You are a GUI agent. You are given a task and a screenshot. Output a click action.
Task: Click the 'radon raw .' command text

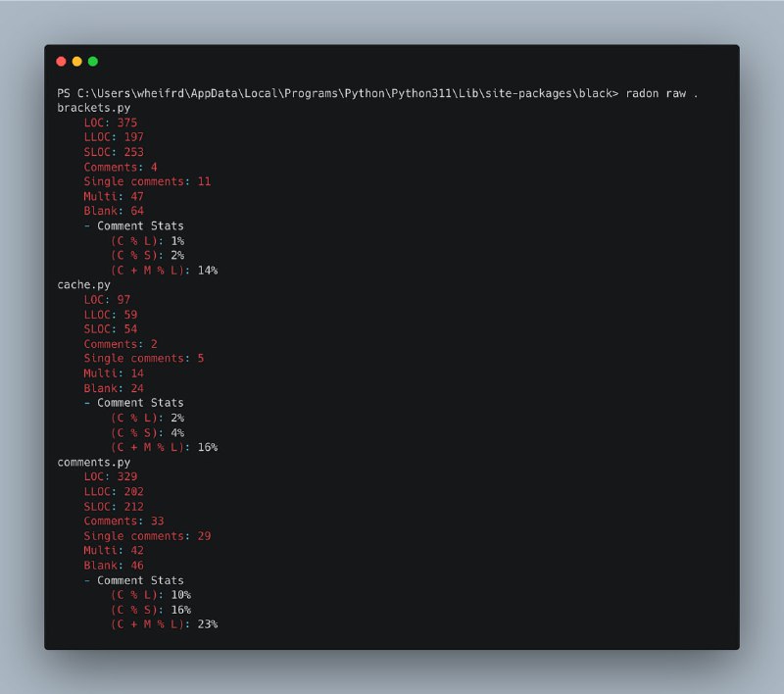(x=661, y=93)
